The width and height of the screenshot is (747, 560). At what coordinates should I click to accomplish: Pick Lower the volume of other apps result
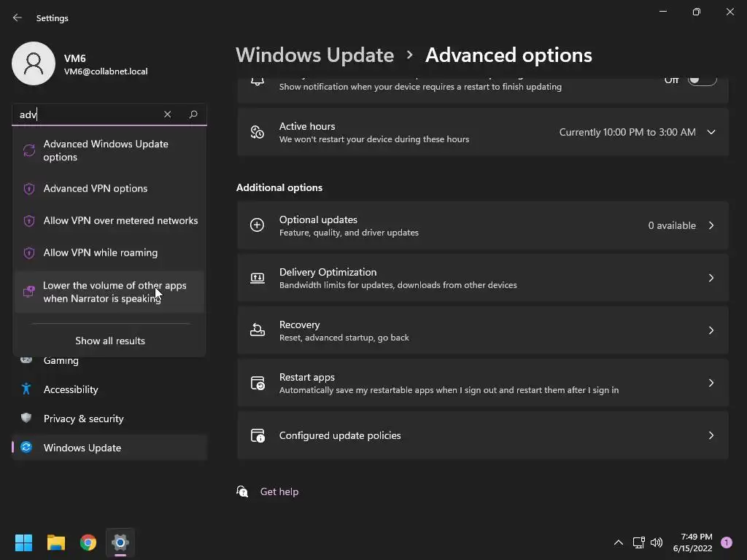[x=109, y=292]
